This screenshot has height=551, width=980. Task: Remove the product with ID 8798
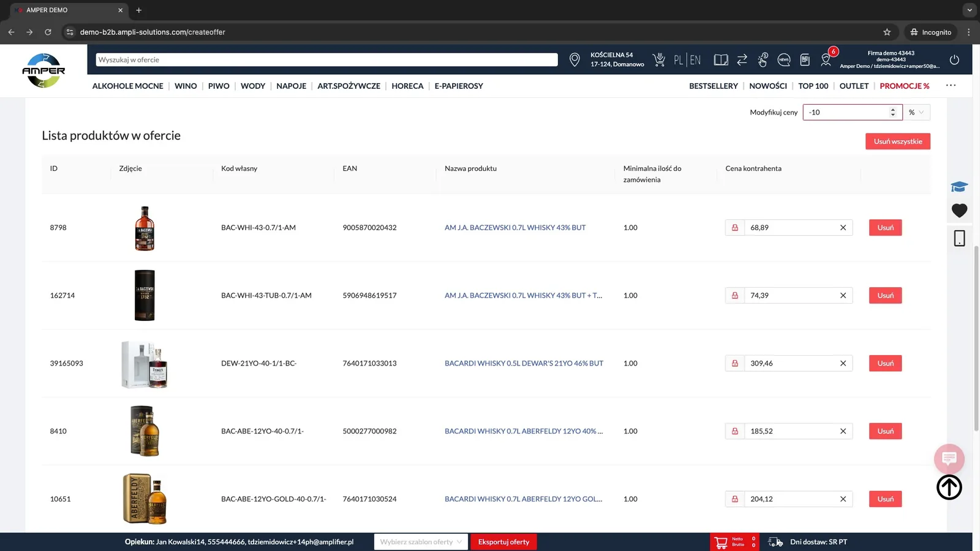[885, 228]
